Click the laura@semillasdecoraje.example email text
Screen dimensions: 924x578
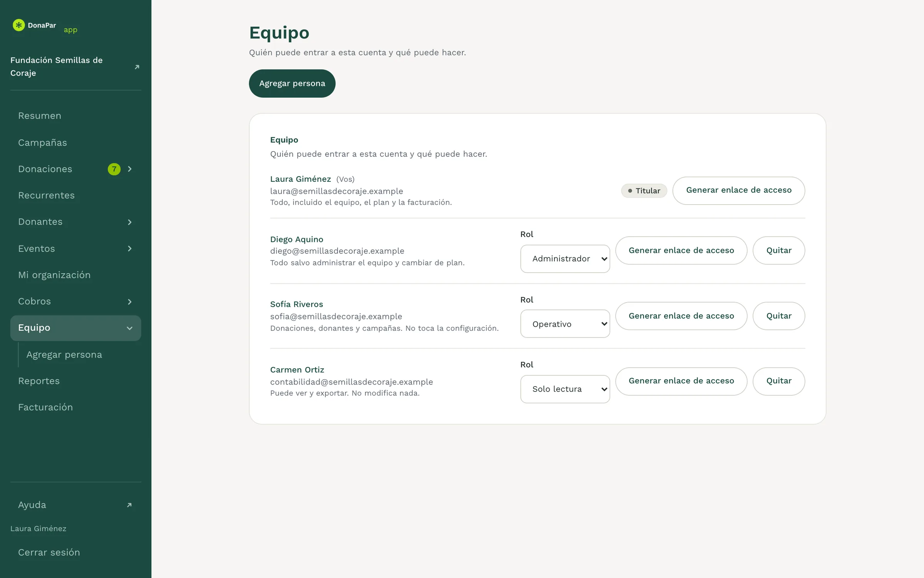coord(336,191)
